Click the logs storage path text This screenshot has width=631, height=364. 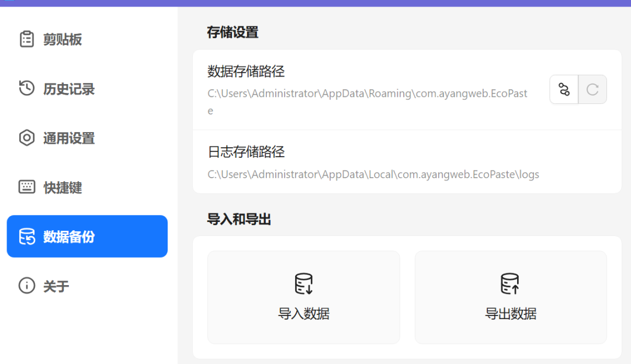373,174
